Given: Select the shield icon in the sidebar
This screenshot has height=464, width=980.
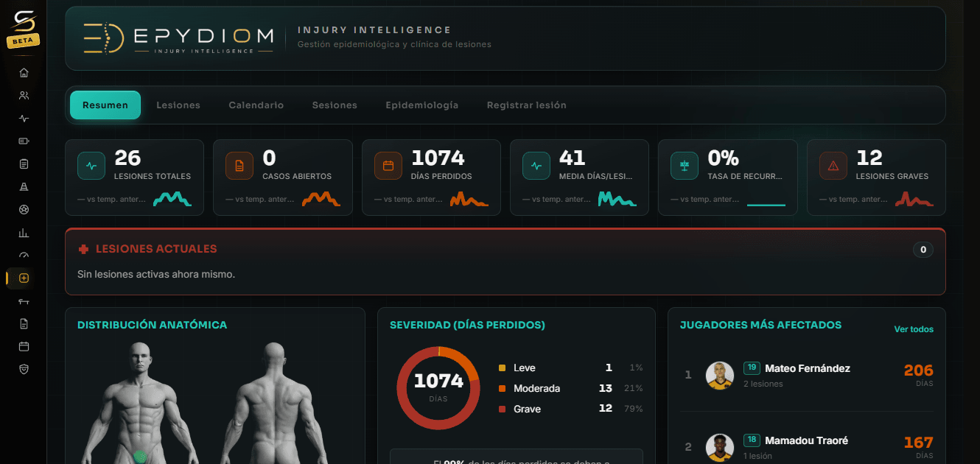Looking at the screenshot, I should 24,369.
